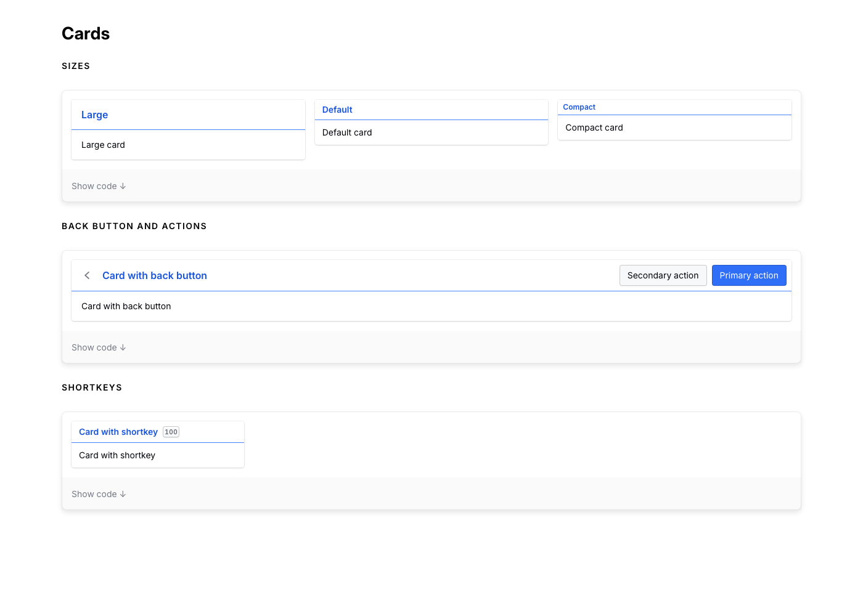This screenshot has width=863, height=616.
Task: Select the 'Large card' body text
Action: tap(103, 145)
